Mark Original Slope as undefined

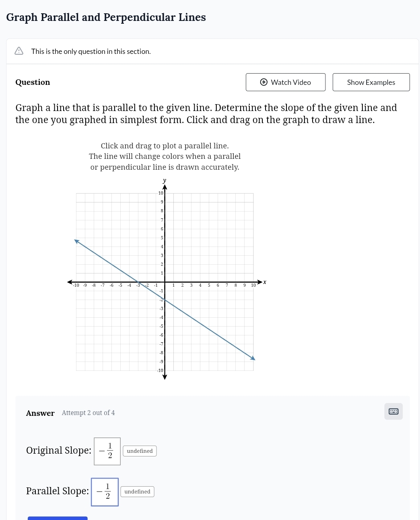tap(139, 451)
